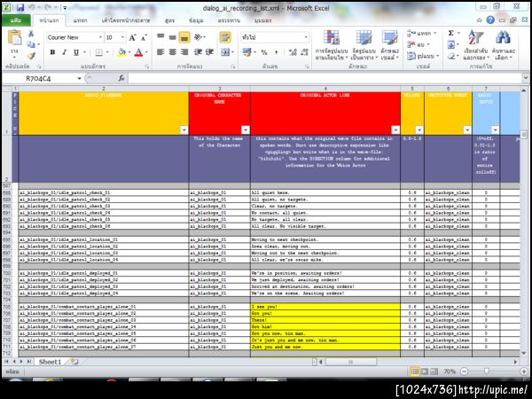Toggle the highlighted bottom align button

click(184, 37)
